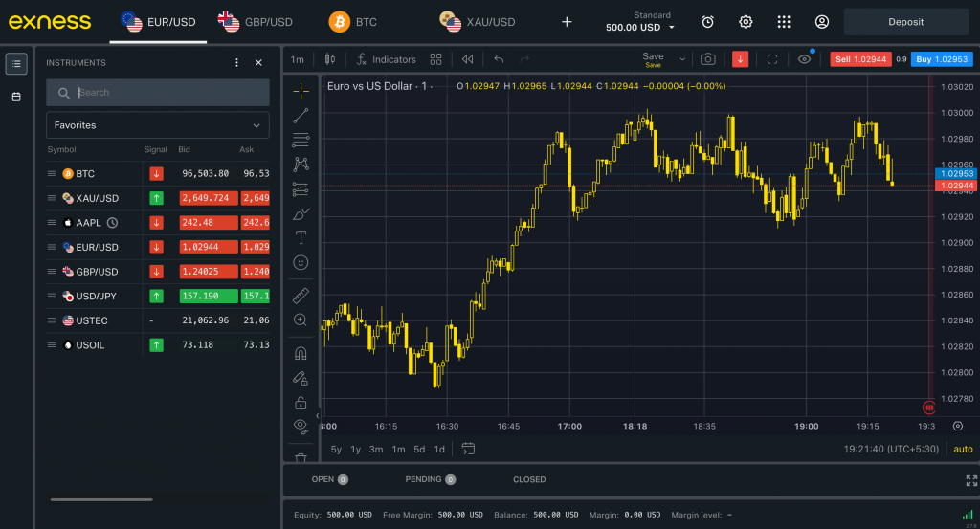Select the USD/JPY row in instruments
This screenshot has width=980, height=529.
(158, 296)
